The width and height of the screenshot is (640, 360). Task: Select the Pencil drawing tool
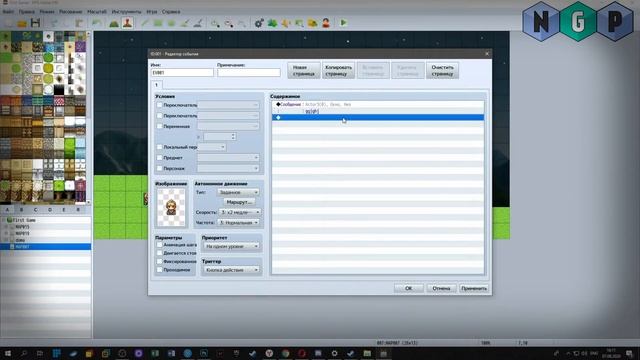[144, 23]
